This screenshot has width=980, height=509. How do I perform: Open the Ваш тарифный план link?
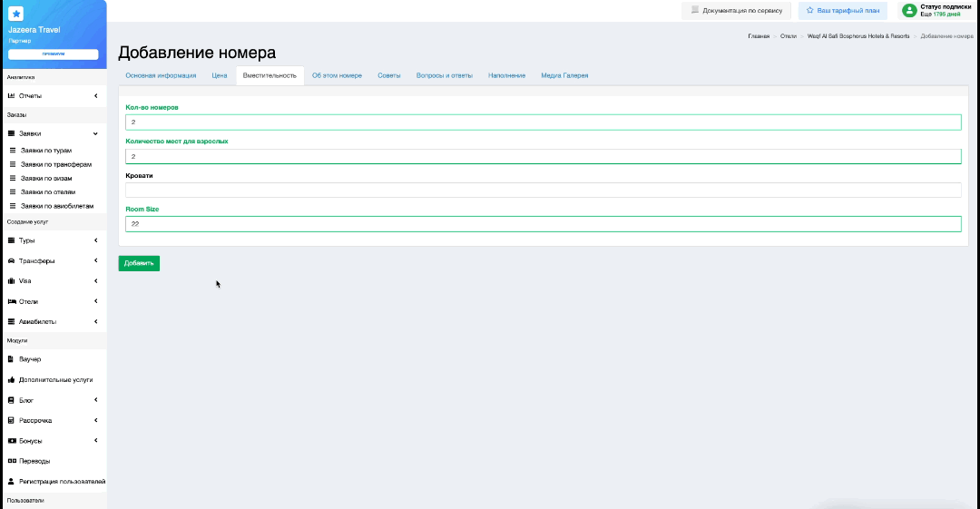(842, 10)
